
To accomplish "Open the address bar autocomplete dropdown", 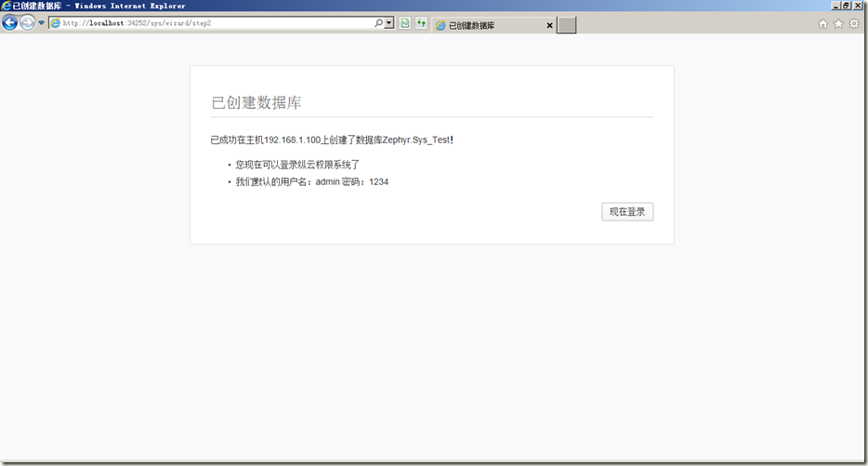I will pos(389,23).
